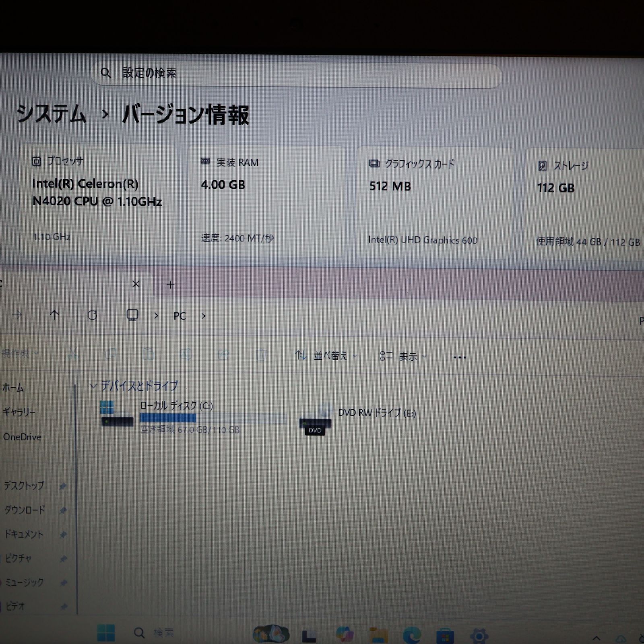644x644 pixels.
Task: Open the 実装 RAM info card
Action: point(267,201)
